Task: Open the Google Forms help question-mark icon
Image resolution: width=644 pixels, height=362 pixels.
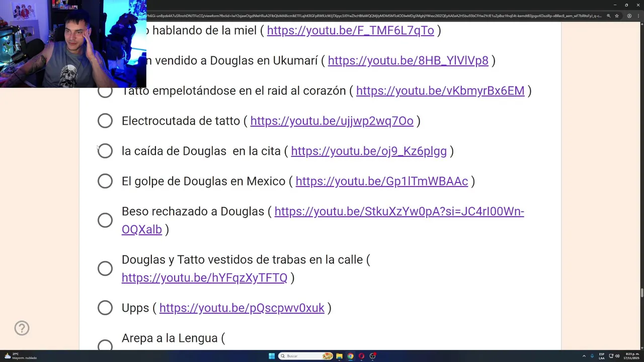Action: click(x=22, y=328)
